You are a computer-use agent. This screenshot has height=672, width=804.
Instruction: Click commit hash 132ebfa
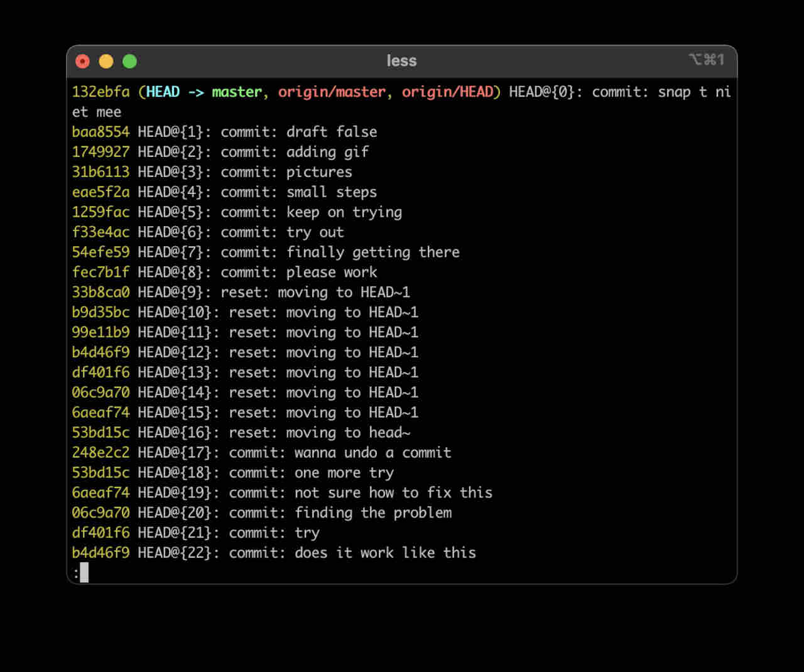tap(100, 92)
